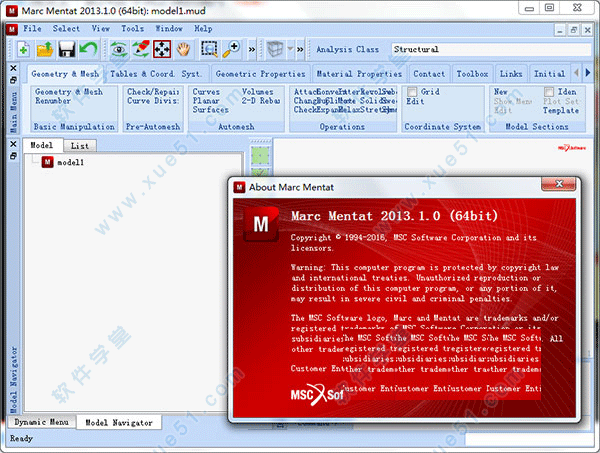Image resolution: width=600 pixels, height=453 pixels.
Task: Select model1 in the model tree
Action: click(70, 163)
